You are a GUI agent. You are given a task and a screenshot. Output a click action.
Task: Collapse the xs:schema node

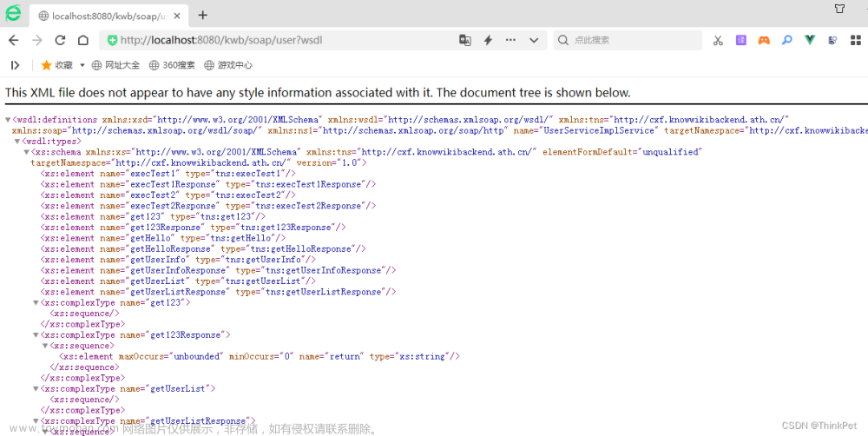tap(26, 152)
